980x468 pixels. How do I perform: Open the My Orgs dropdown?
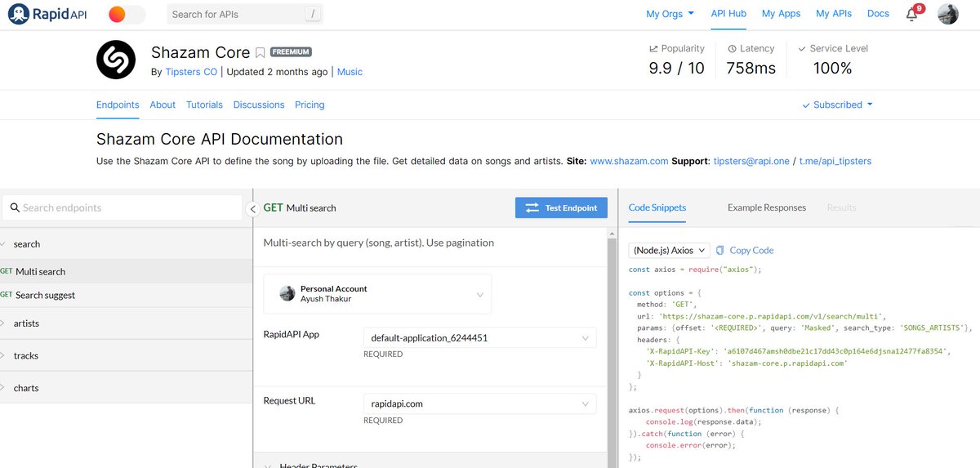[x=670, y=14]
